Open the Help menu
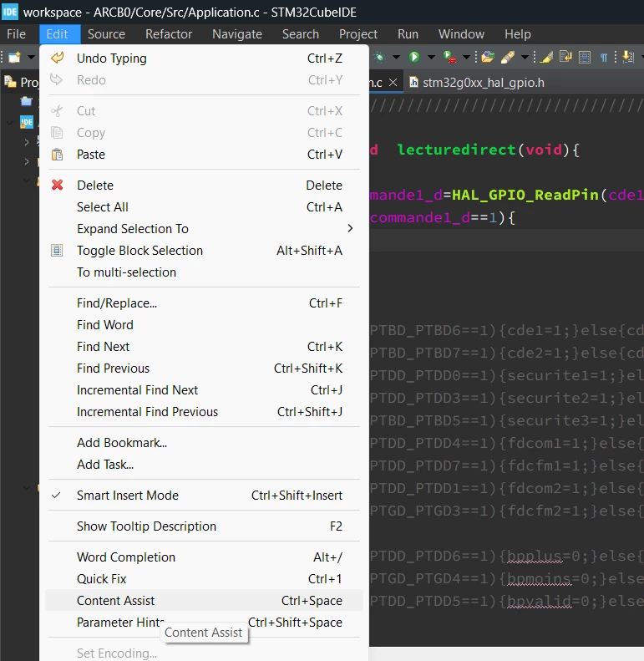This screenshot has height=661, width=644. (518, 33)
